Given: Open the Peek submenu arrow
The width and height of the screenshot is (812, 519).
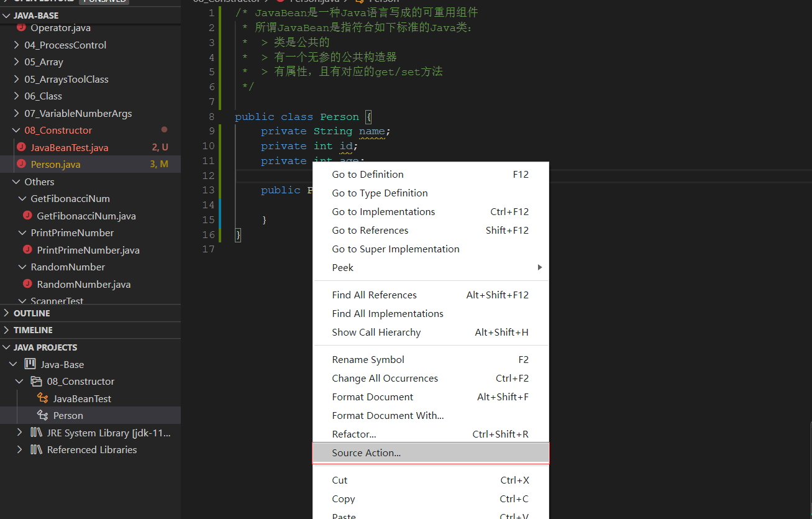Looking at the screenshot, I should coord(540,267).
